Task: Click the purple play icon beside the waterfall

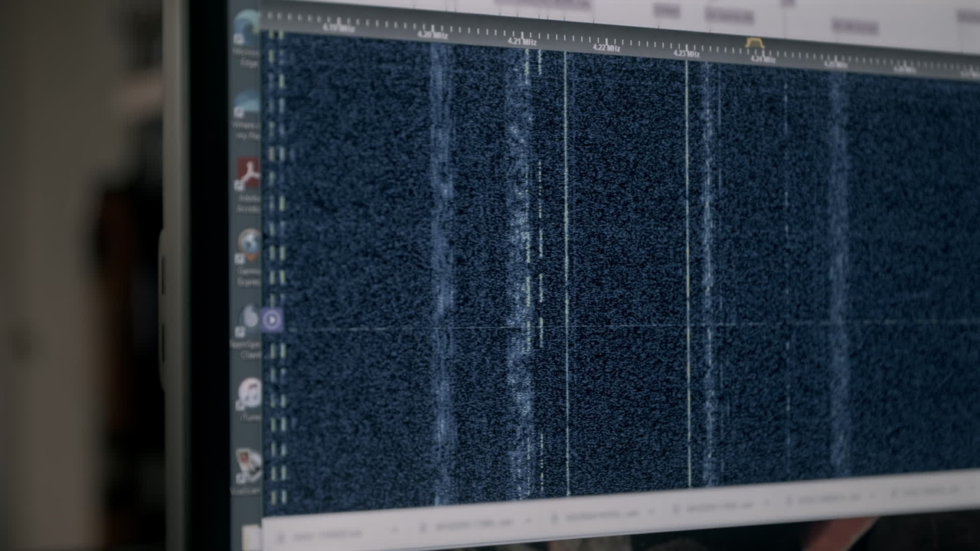Action: click(272, 320)
